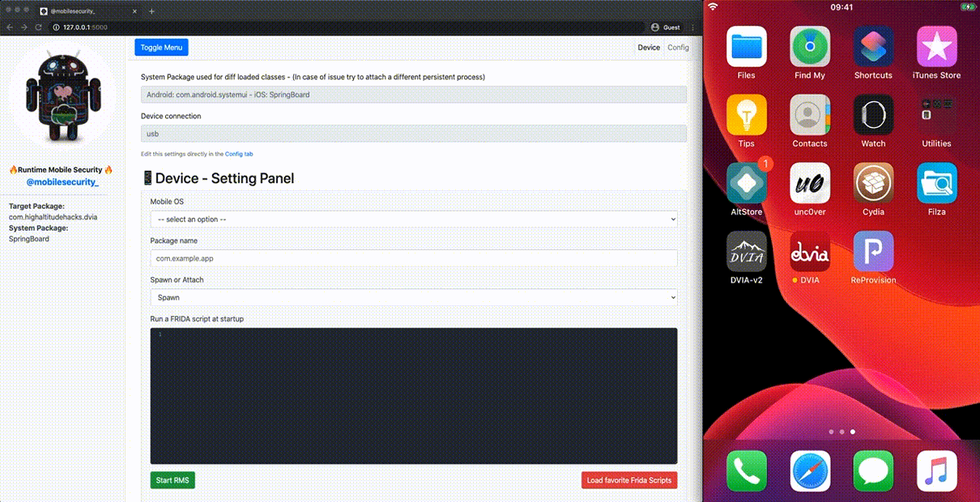Launch the Find My app

click(x=809, y=47)
